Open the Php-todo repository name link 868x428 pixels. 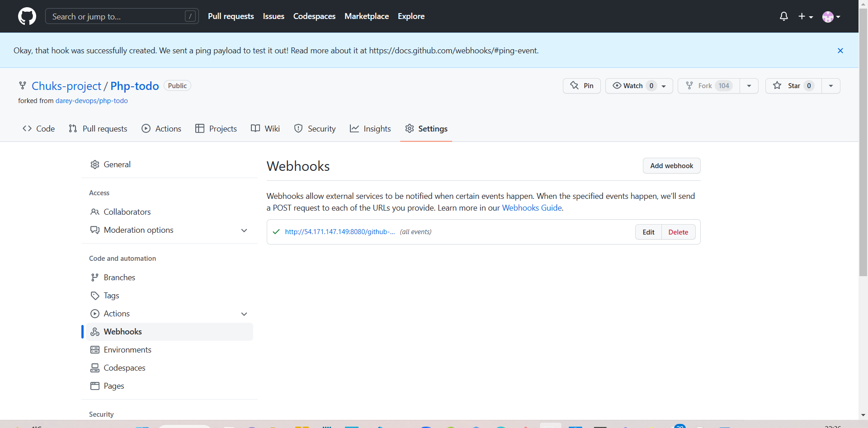coord(135,86)
